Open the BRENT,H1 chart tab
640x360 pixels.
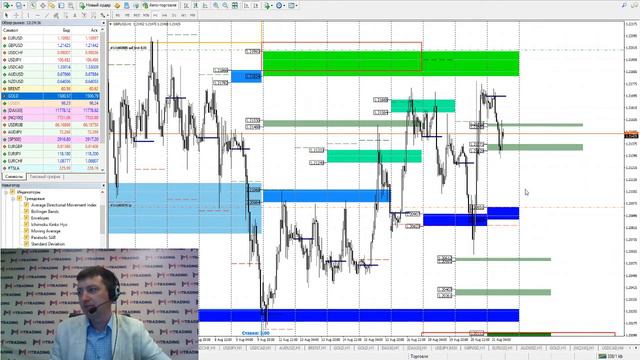[x=316, y=348]
